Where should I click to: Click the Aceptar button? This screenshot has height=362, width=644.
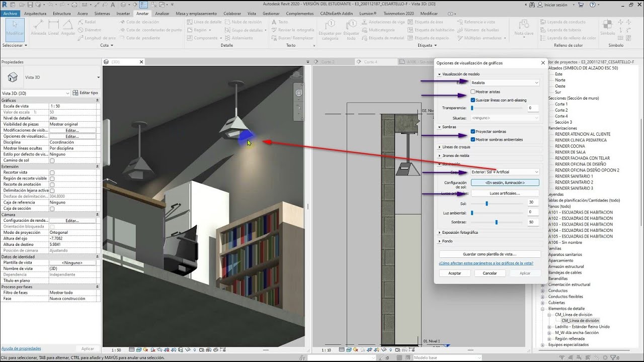pos(454,273)
